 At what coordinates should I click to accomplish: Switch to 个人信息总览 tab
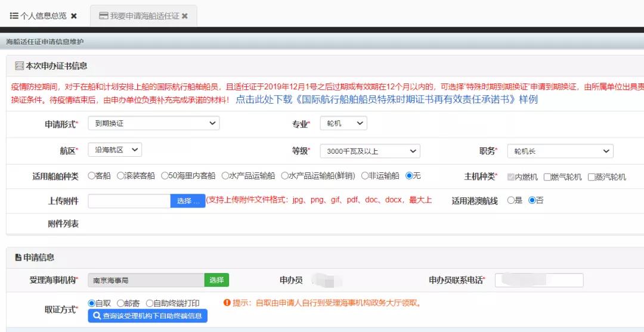tap(39, 16)
